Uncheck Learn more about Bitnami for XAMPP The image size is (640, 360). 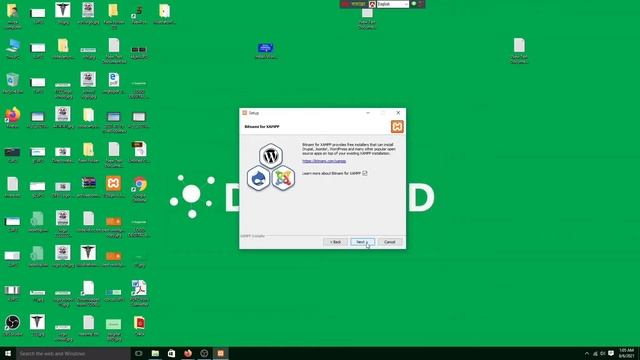[x=365, y=173]
